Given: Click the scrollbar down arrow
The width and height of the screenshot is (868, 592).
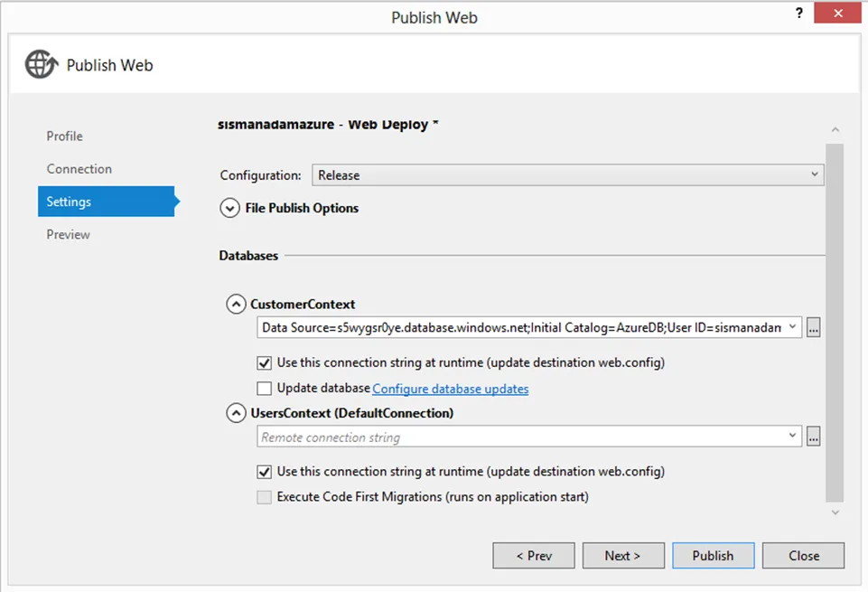Looking at the screenshot, I should pos(835,512).
